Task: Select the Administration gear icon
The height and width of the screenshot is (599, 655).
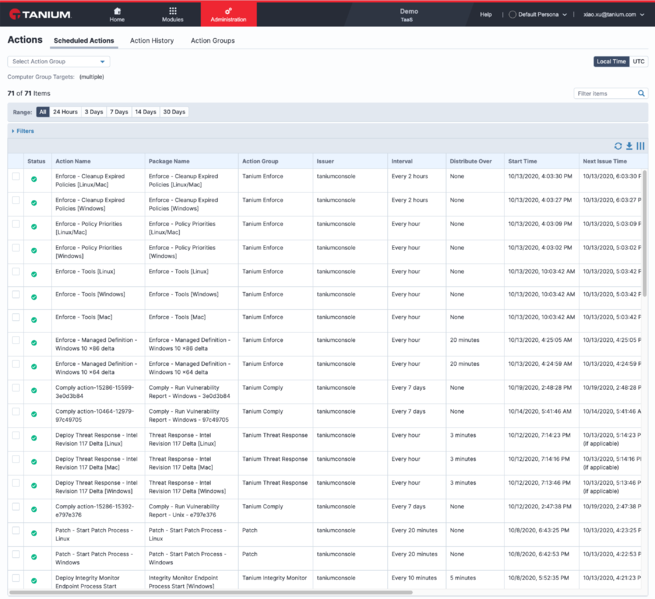Action: [x=228, y=11]
